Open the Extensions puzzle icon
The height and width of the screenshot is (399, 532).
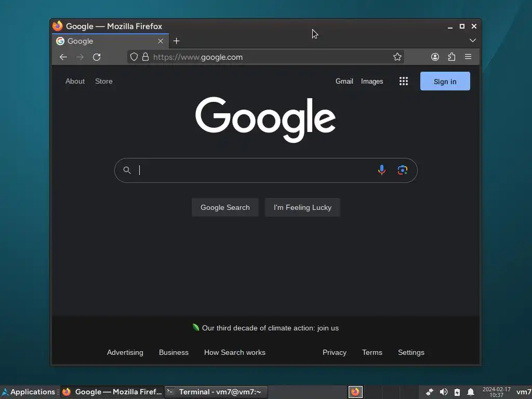451,57
